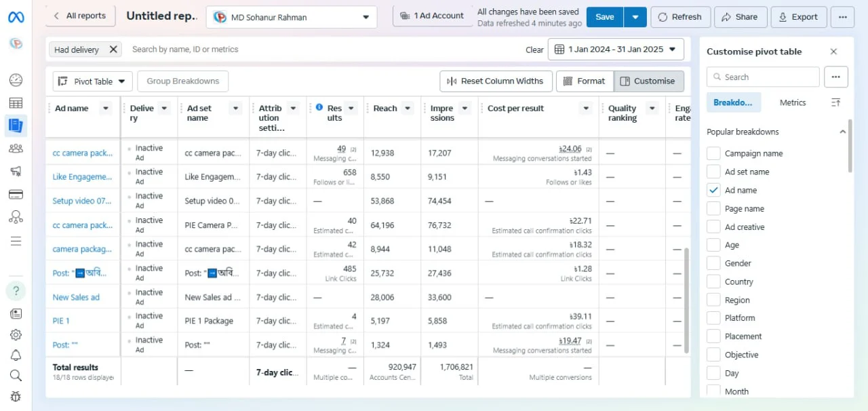Tick the Platform breakdown checkbox
Image resolution: width=868 pixels, height=411 pixels.
pyautogui.click(x=713, y=317)
